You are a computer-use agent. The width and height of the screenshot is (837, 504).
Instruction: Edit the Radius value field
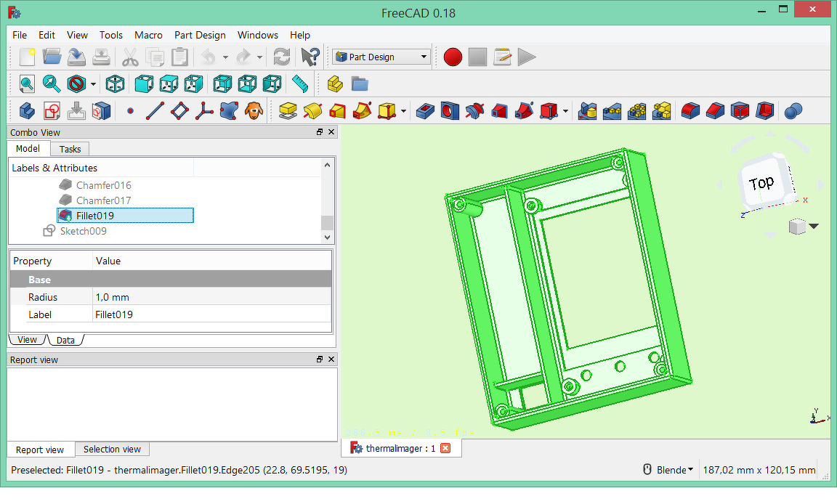tap(212, 297)
